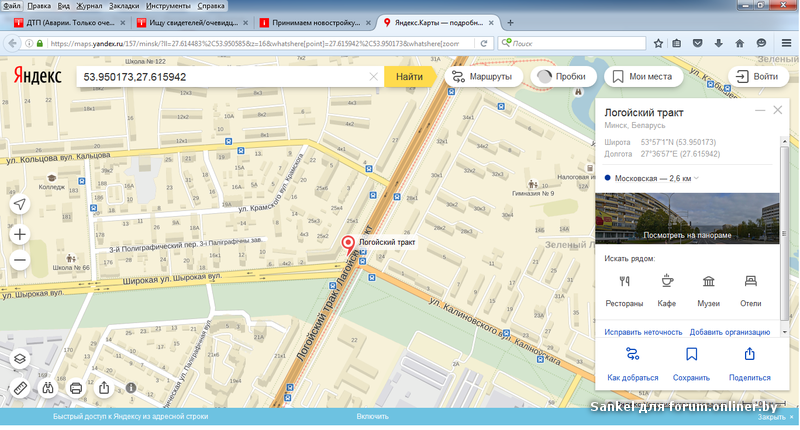Open the street panorama thumbnail
This screenshot has height=430, width=800.
[686, 217]
